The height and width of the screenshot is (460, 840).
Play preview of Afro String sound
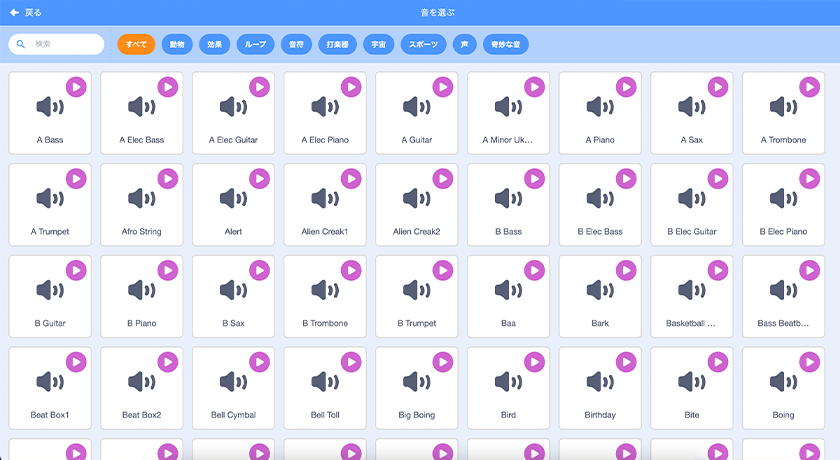[x=168, y=178]
